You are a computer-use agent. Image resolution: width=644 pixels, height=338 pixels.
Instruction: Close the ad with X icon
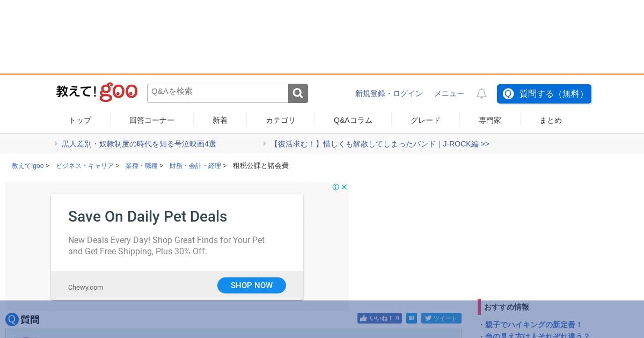[x=345, y=187]
